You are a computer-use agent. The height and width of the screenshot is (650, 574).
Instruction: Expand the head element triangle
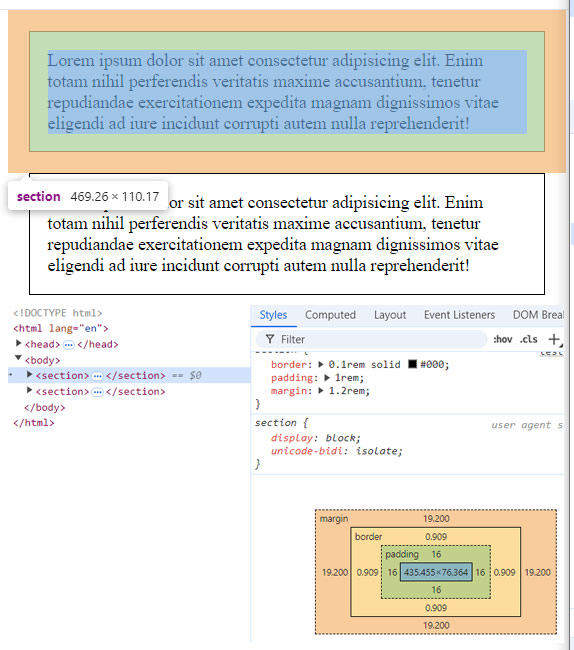click(x=18, y=344)
